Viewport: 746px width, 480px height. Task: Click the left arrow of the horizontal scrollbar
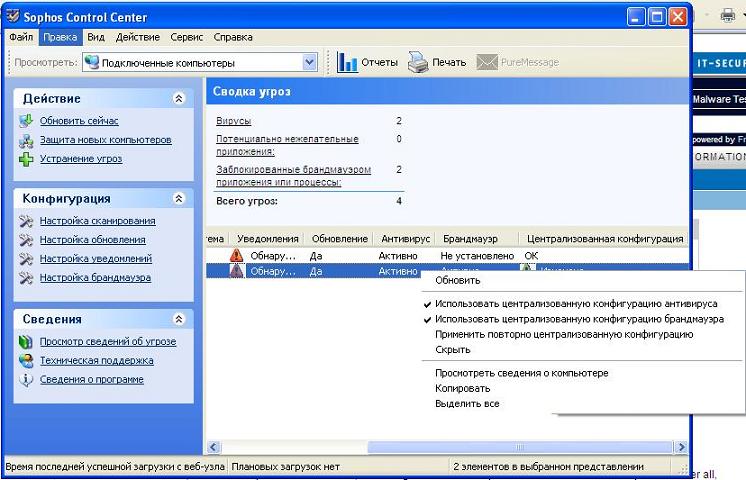pyautogui.click(x=213, y=447)
